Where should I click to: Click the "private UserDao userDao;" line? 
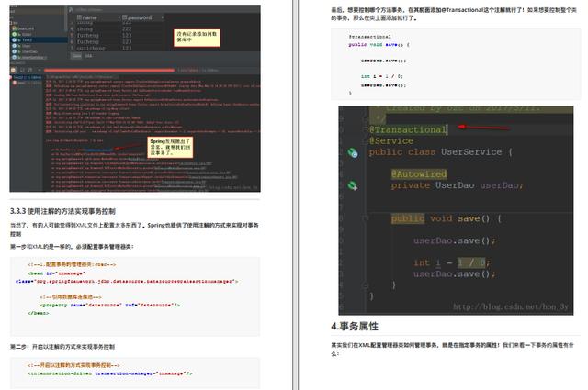(x=458, y=185)
